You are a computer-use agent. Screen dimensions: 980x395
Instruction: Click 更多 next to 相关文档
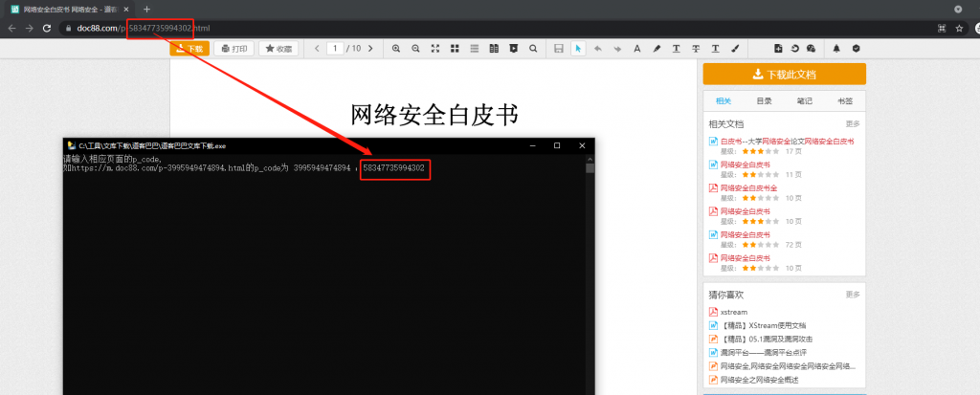tap(853, 123)
